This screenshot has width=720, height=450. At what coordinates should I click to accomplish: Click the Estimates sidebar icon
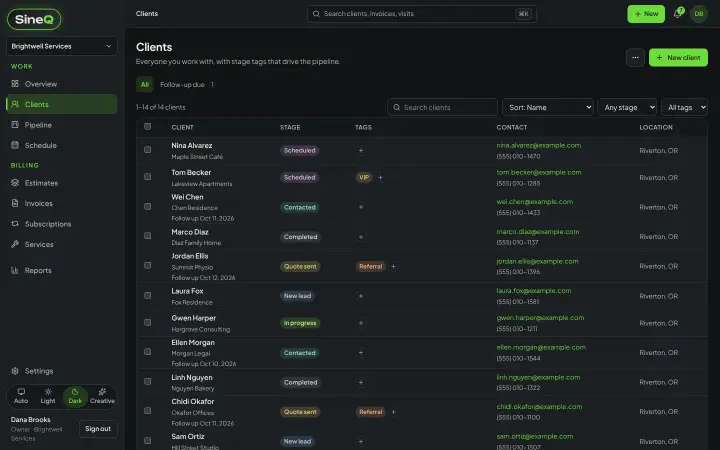pyautogui.click(x=15, y=183)
